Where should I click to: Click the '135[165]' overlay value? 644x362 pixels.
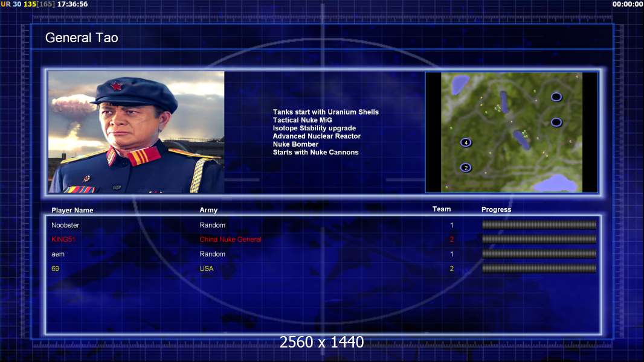tap(39, 4)
